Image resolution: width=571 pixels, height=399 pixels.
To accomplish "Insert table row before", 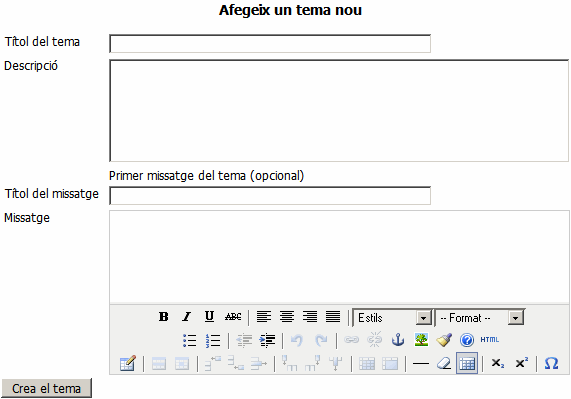I will pyautogui.click(x=213, y=363).
